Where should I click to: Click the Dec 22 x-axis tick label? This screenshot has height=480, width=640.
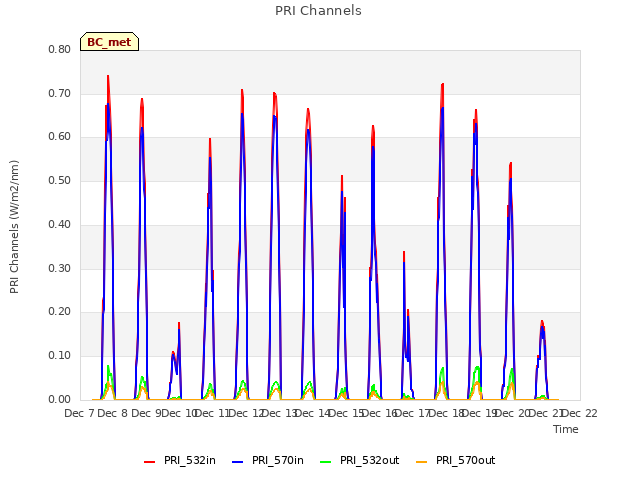click(580, 413)
